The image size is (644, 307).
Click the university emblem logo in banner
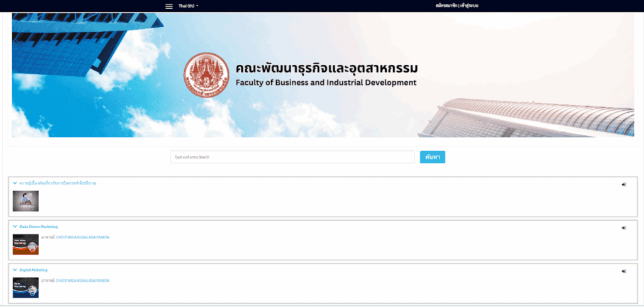tap(206, 75)
